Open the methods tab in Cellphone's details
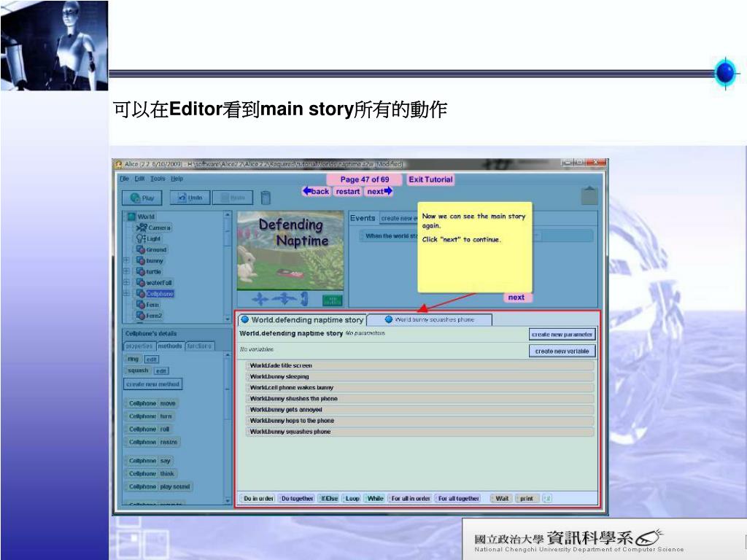Image resolution: width=747 pixels, height=560 pixels. click(170, 346)
